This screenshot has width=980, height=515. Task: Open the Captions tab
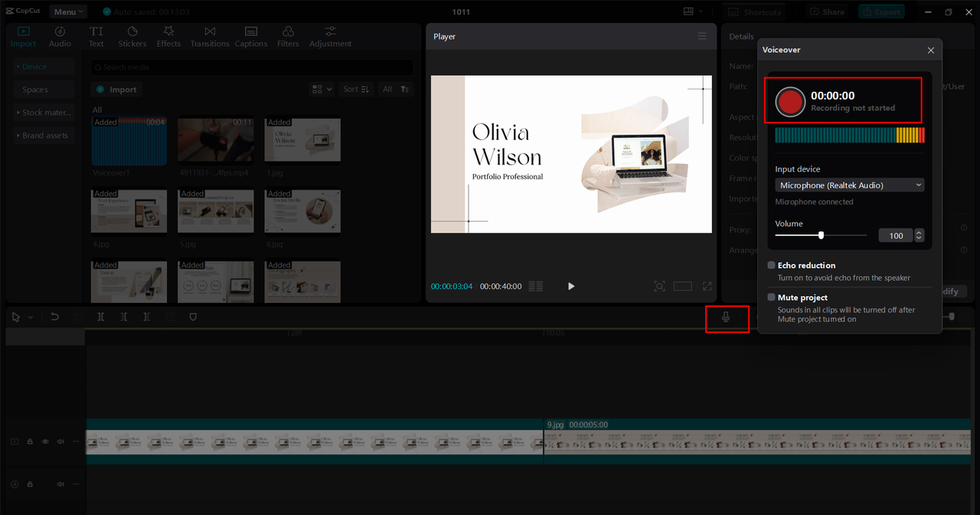251,37
